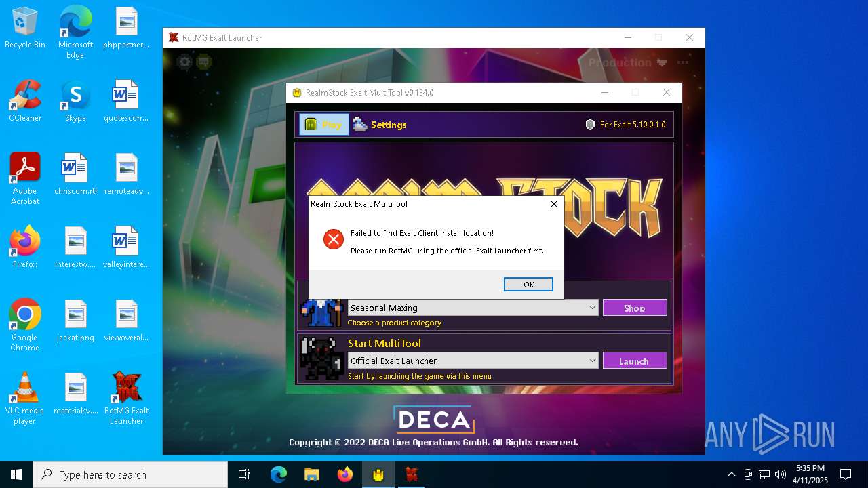This screenshot has height=488, width=868.
Task: Select VLC media player desktop shortcut
Action: tap(25, 399)
